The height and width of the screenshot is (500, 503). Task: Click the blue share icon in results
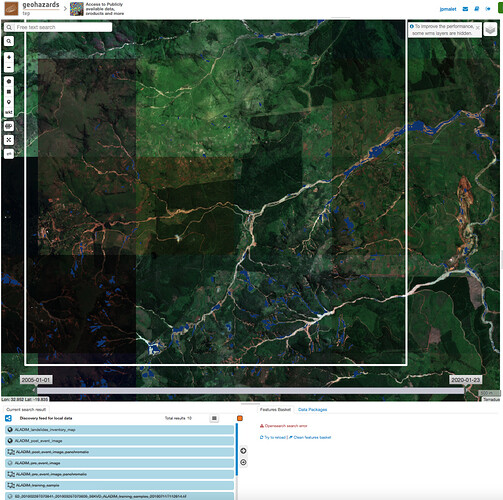[x=8, y=418]
